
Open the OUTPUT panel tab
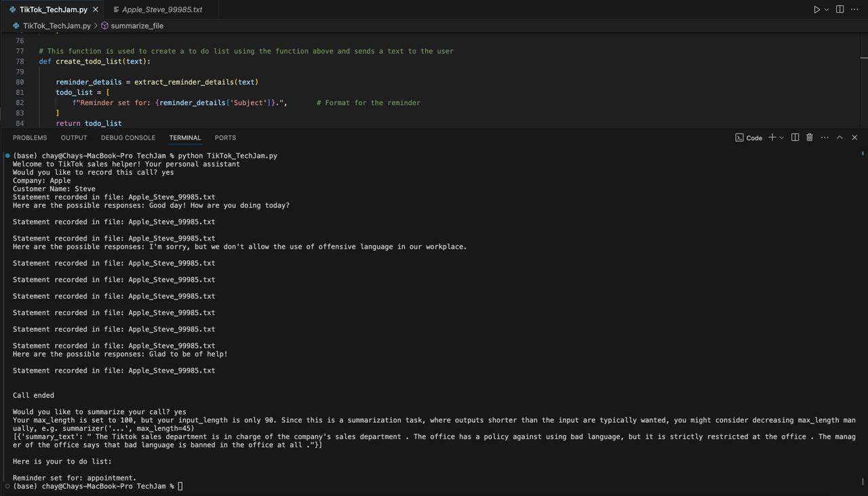pos(74,138)
